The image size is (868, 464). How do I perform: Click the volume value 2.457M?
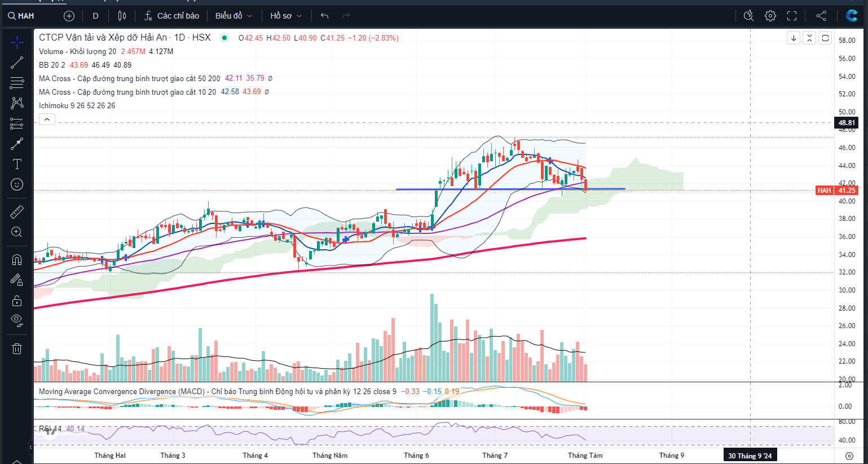pos(133,51)
